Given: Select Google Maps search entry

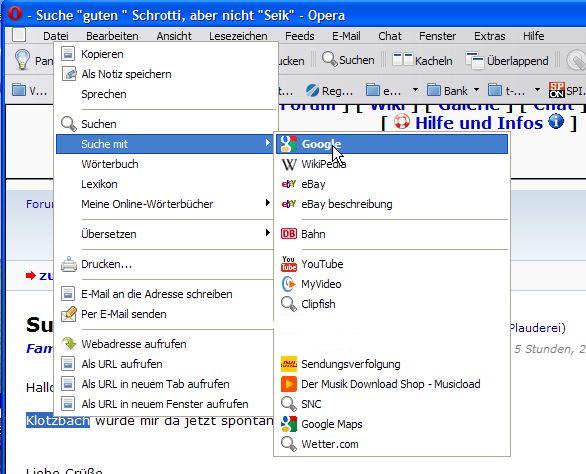Looking at the screenshot, I should click(392, 424).
